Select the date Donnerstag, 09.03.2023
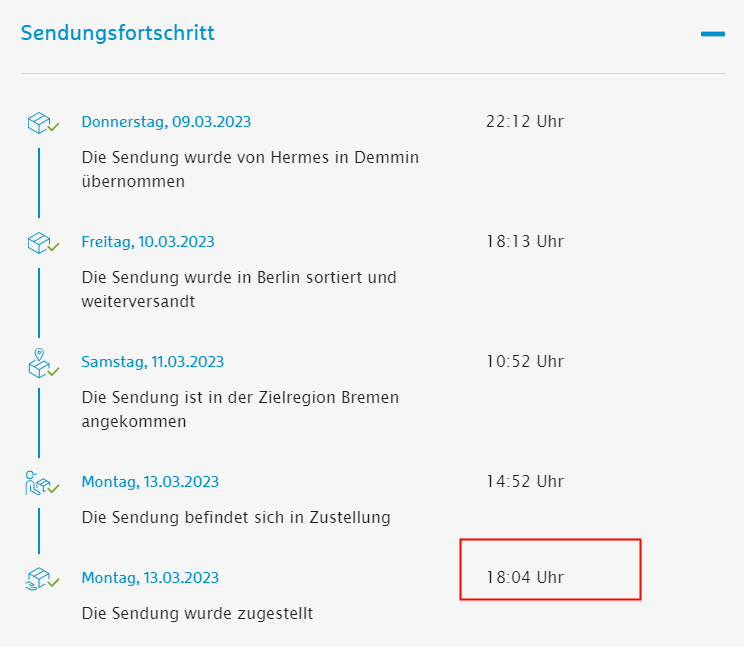This screenshot has width=744, height=647. point(166,122)
